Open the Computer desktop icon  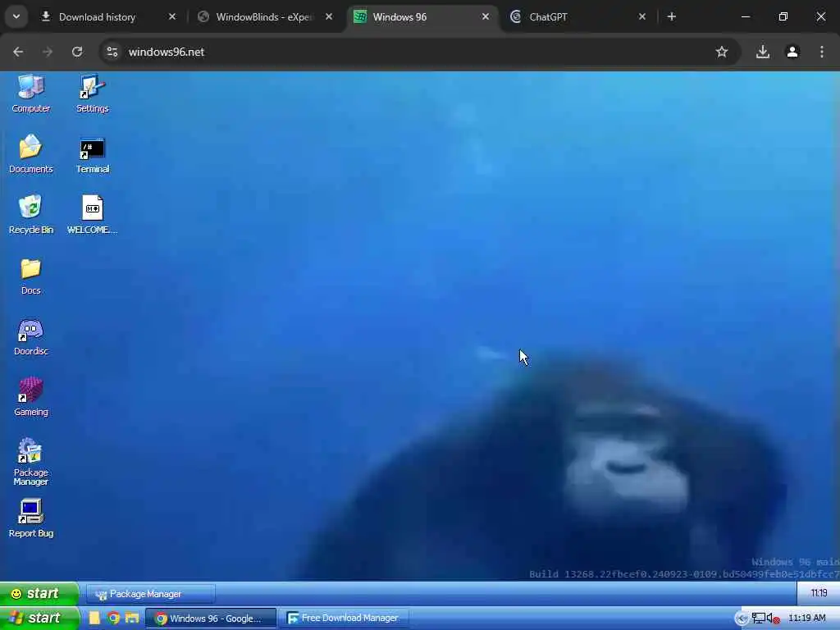pyautogui.click(x=30, y=94)
